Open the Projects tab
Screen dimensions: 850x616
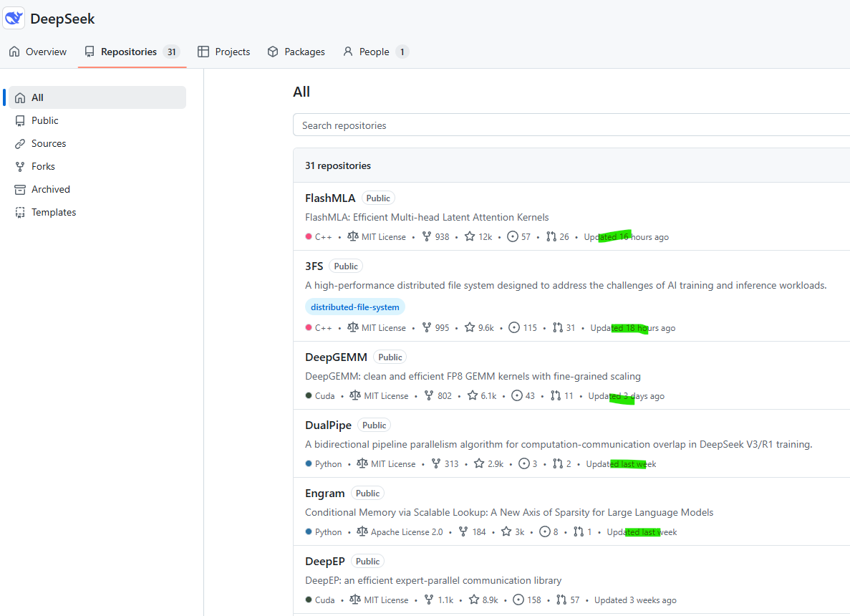tap(224, 52)
